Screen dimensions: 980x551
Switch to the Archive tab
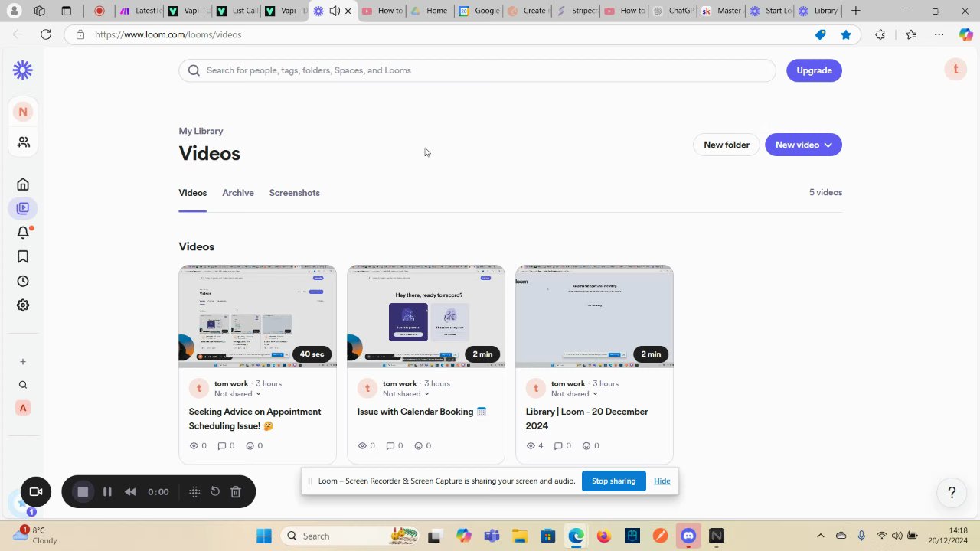pos(238,193)
